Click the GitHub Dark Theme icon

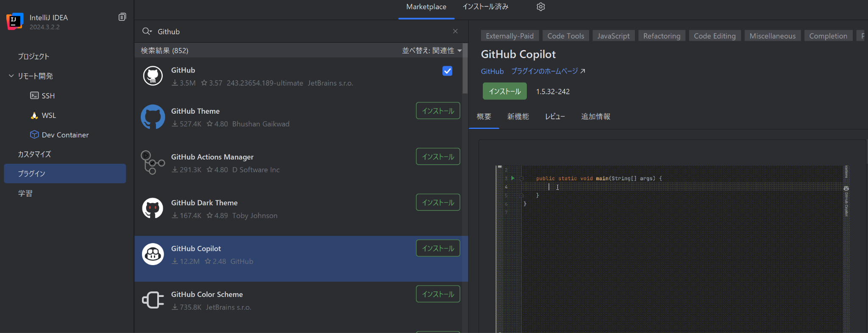tap(153, 208)
